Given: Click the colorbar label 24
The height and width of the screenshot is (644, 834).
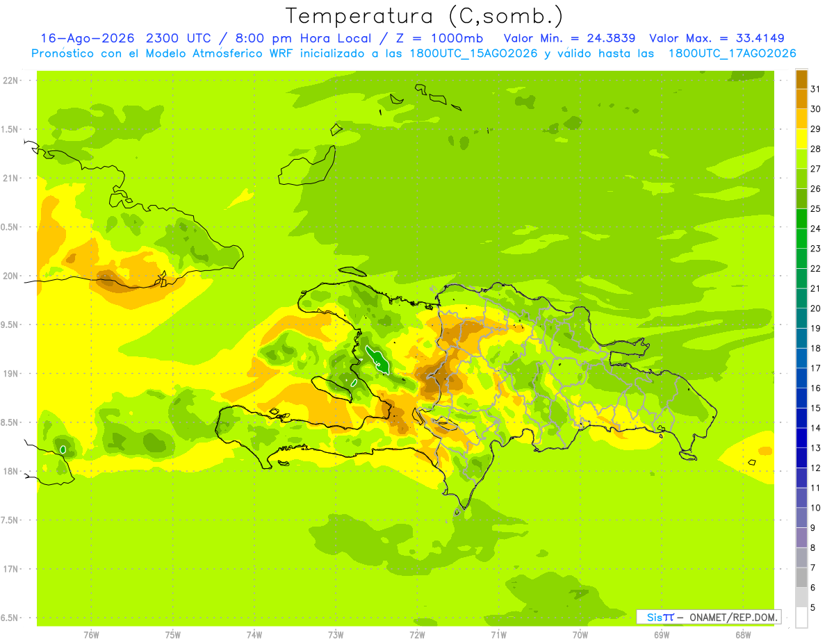Looking at the screenshot, I should coord(815,229).
